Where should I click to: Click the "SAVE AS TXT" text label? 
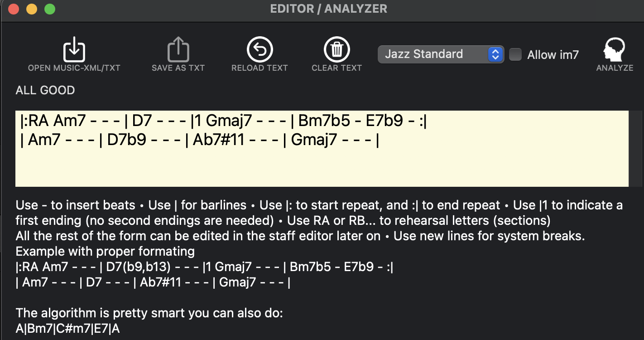(178, 68)
